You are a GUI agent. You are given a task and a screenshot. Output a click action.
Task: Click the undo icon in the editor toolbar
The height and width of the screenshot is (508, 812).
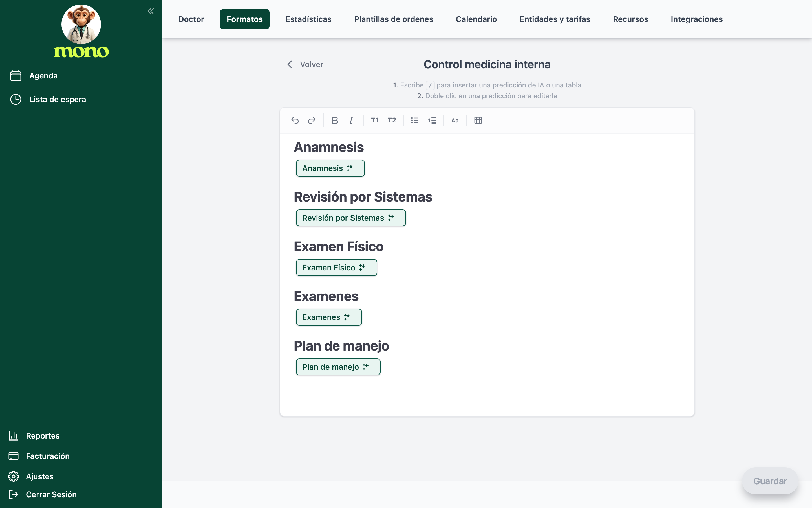point(295,120)
